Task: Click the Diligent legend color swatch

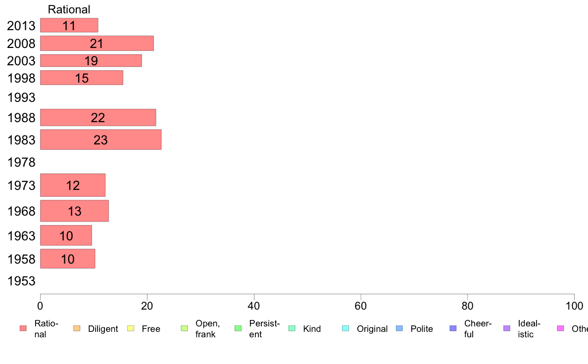Action: tap(77, 328)
